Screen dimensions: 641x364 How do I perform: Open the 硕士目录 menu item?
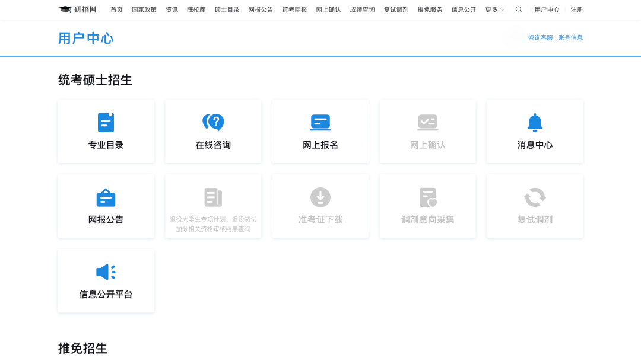[227, 9]
